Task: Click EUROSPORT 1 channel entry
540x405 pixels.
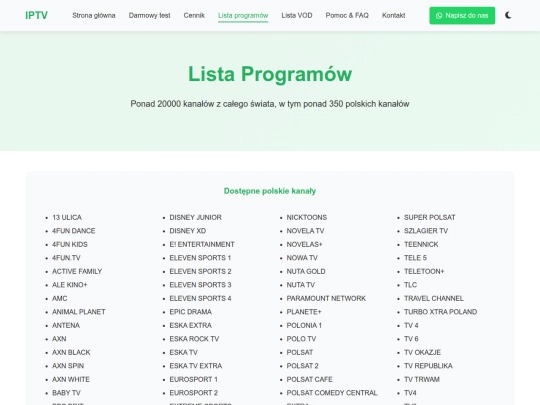Action: tap(194, 379)
